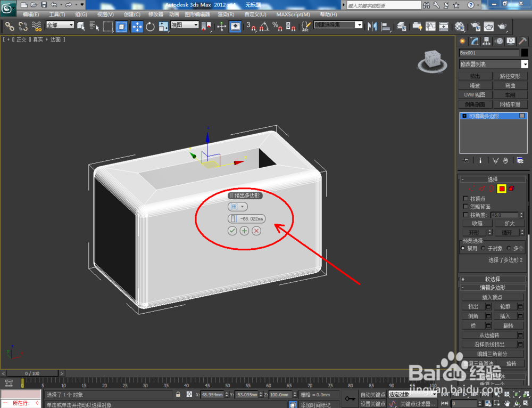This screenshot has width=532, height=408.
Task: Open the MAXScript(M) menu
Action: (x=293, y=14)
